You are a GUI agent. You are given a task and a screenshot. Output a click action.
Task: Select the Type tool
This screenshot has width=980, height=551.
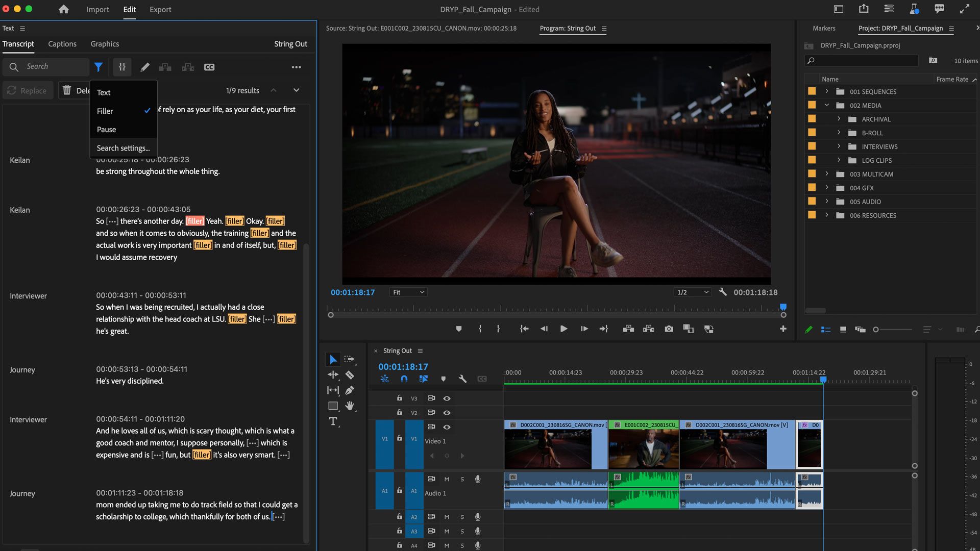click(x=333, y=421)
